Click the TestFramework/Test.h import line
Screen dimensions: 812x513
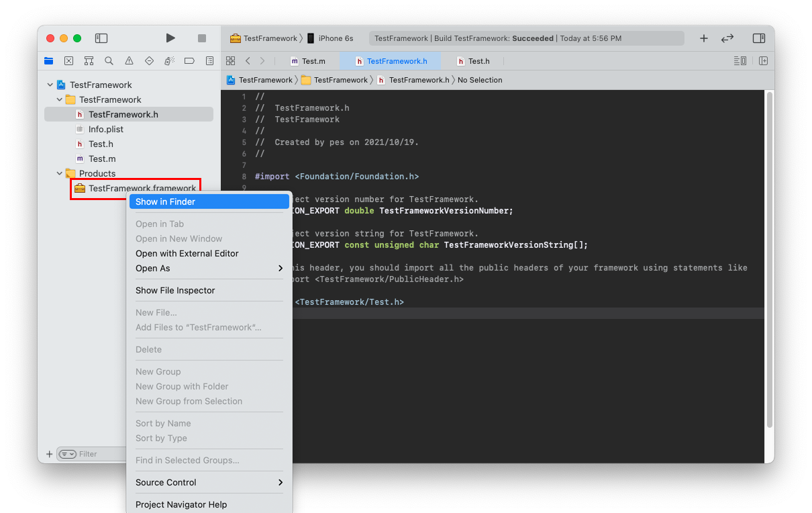349,302
